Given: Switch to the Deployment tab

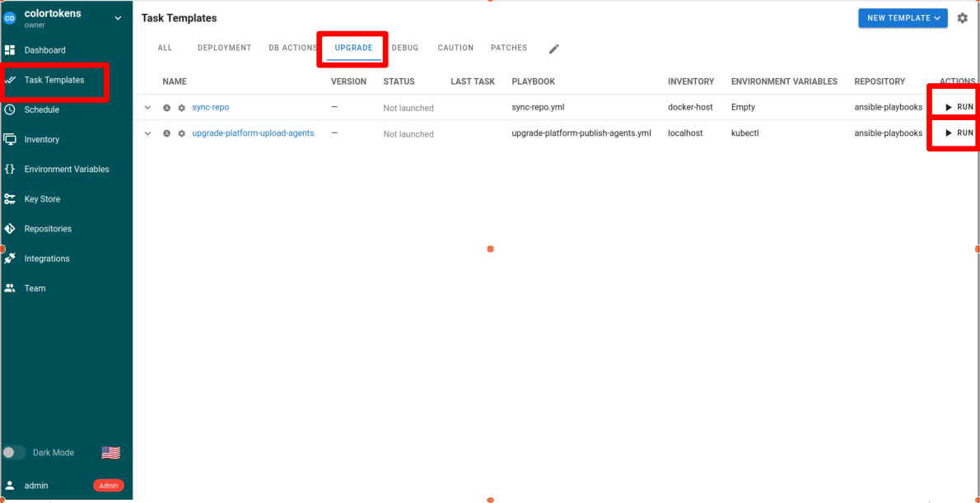Looking at the screenshot, I should point(224,48).
